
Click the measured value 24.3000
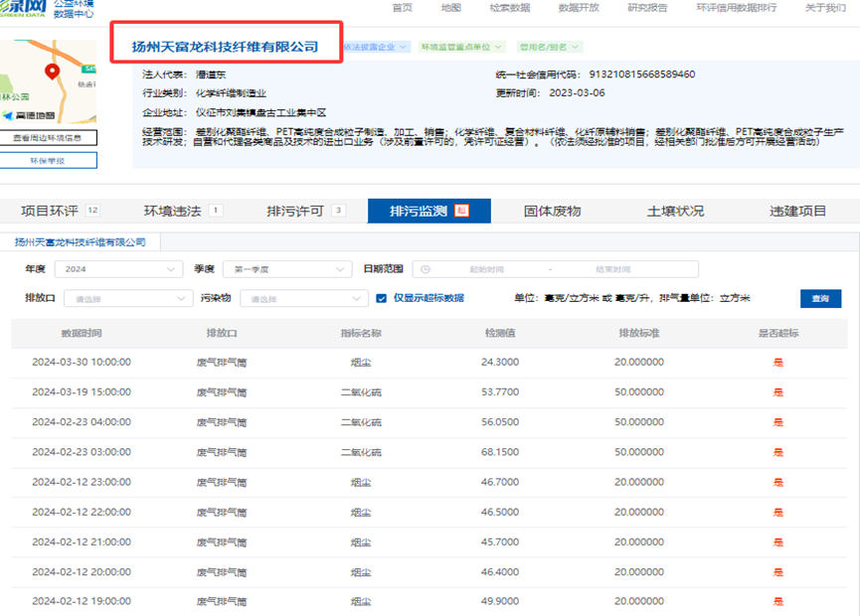point(500,363)
